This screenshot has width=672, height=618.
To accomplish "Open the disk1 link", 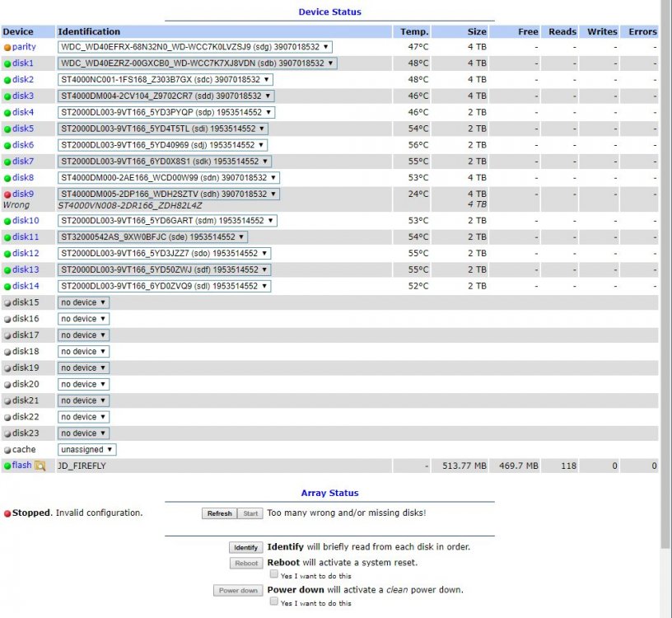I will 23,63.
